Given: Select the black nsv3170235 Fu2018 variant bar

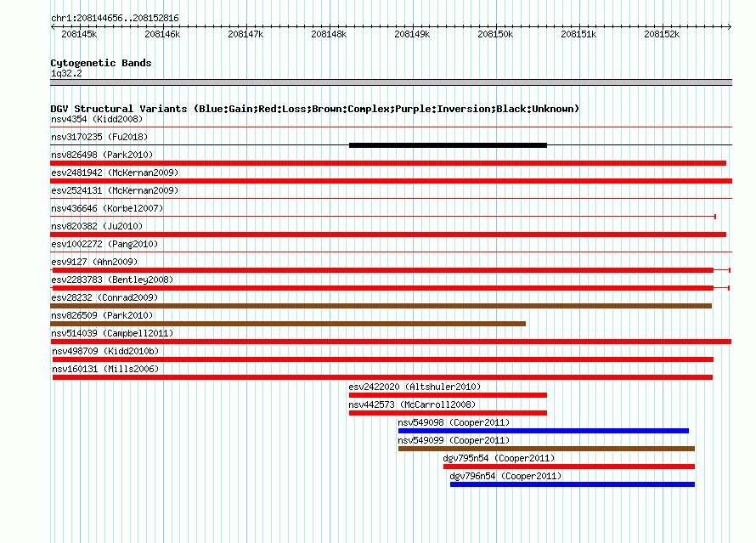Looking at the screenshot, I should click(x=448, y=145).
